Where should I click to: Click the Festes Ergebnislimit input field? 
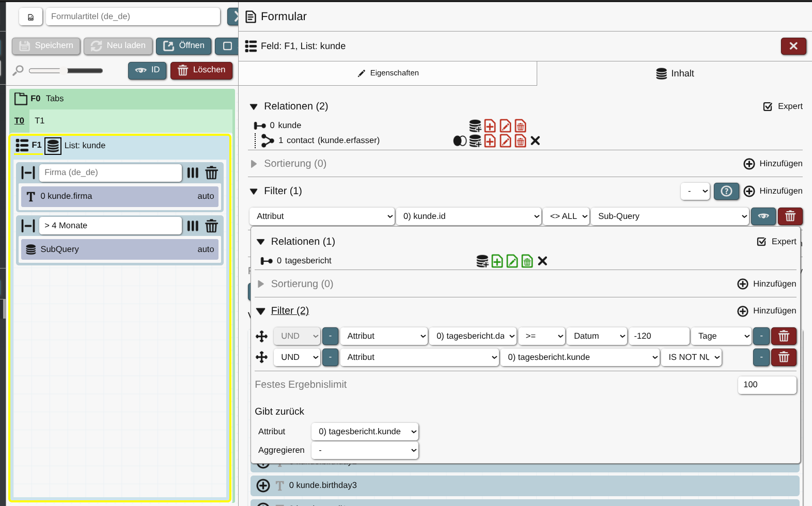click(x=767, y=385)
